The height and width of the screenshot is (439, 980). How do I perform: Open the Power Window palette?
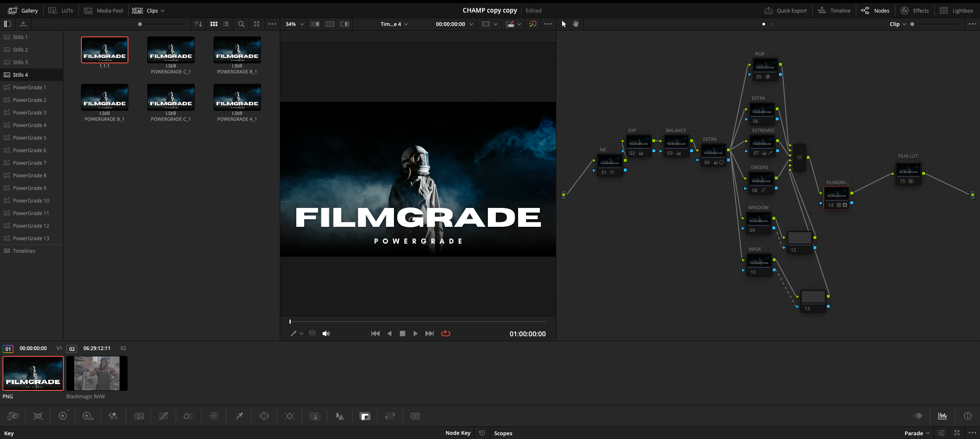(264, 416)
